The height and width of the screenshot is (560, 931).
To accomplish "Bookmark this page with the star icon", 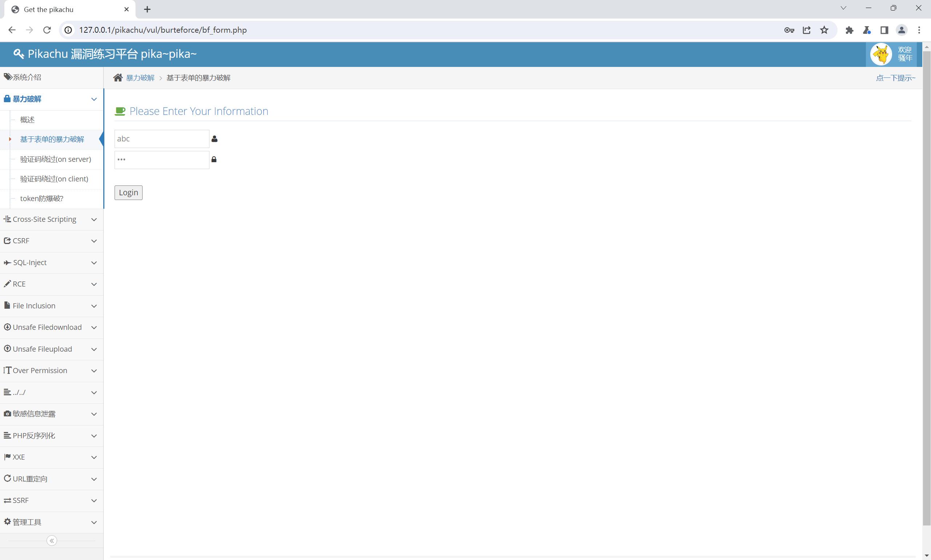I will point(824,30).
